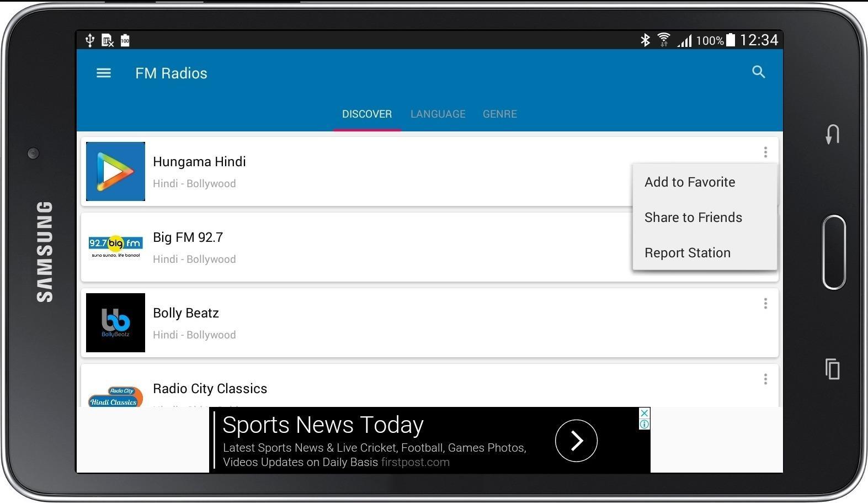Image resolution: width=868 pixels, height=503 pixels.
Task: Switch to the Genre tab
Action: point(500,114)
